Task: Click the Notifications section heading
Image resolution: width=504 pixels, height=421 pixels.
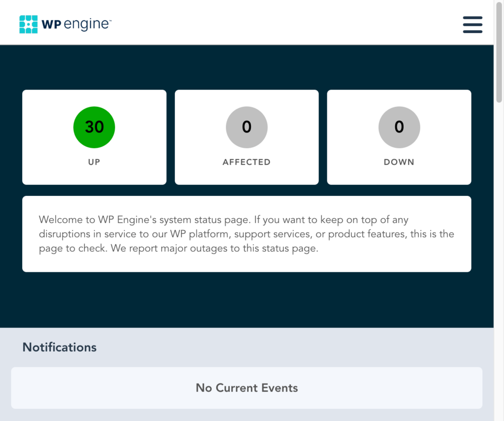Action: coord(59,347)
